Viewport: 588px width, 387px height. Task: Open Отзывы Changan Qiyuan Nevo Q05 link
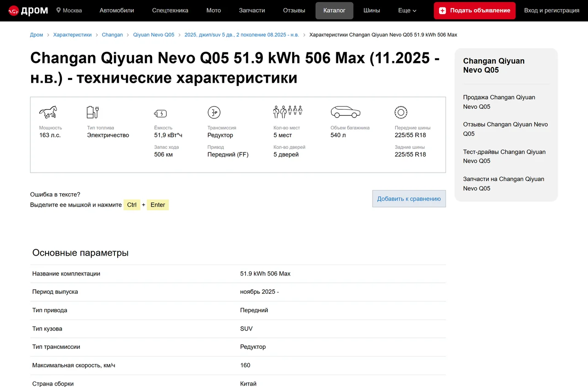click(505, 129)
